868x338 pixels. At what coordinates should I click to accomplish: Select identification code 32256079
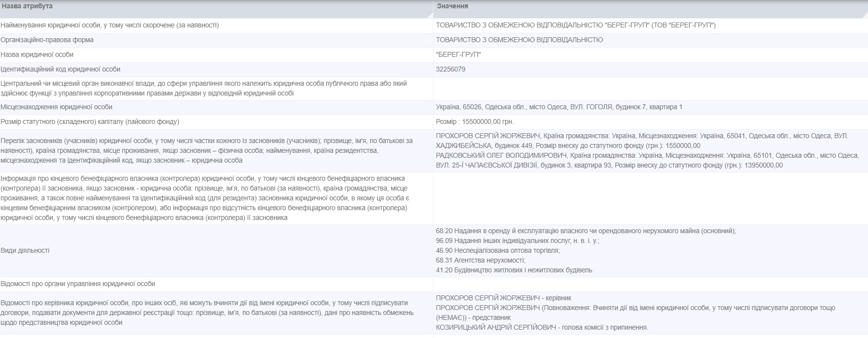click(x=451, y=69)
